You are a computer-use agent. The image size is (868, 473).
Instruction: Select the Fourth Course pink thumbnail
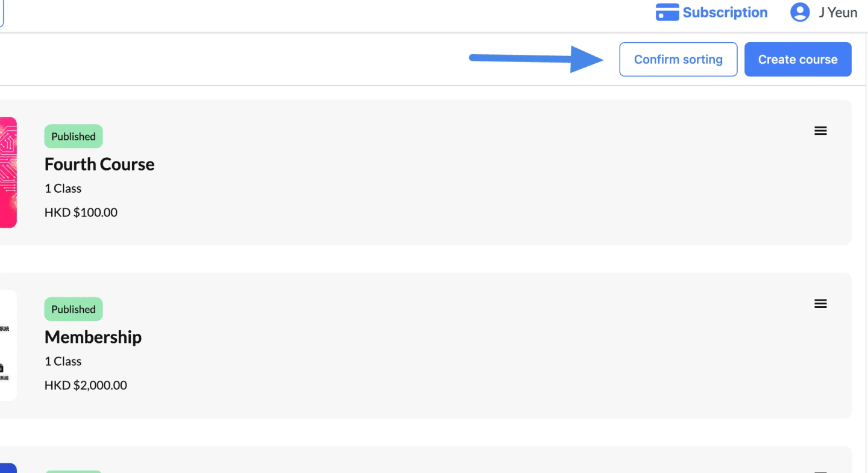pyautogui.click(x=8, y=172)
